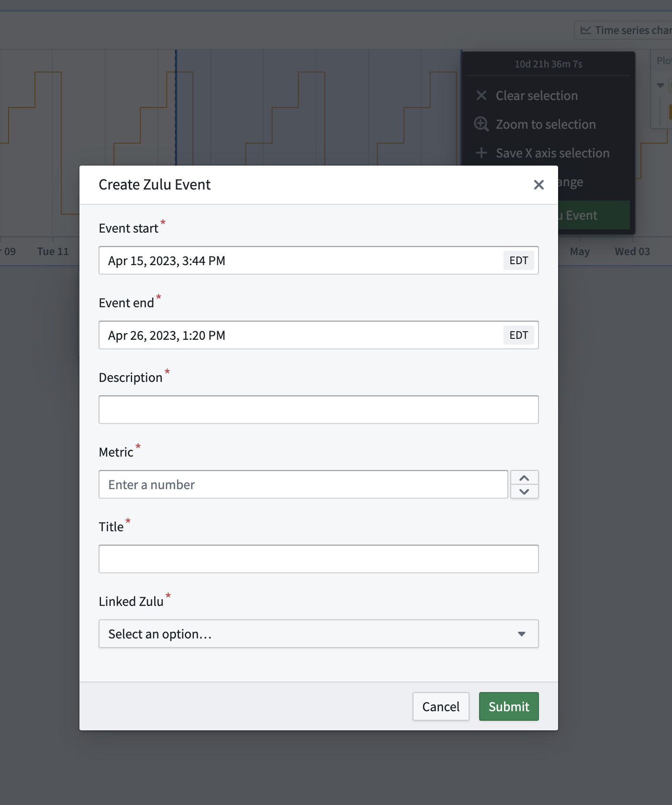The height and width of the screenshot is (805, 672).
Task: Click the Wed 03 axis label
Action: point(632,251)
